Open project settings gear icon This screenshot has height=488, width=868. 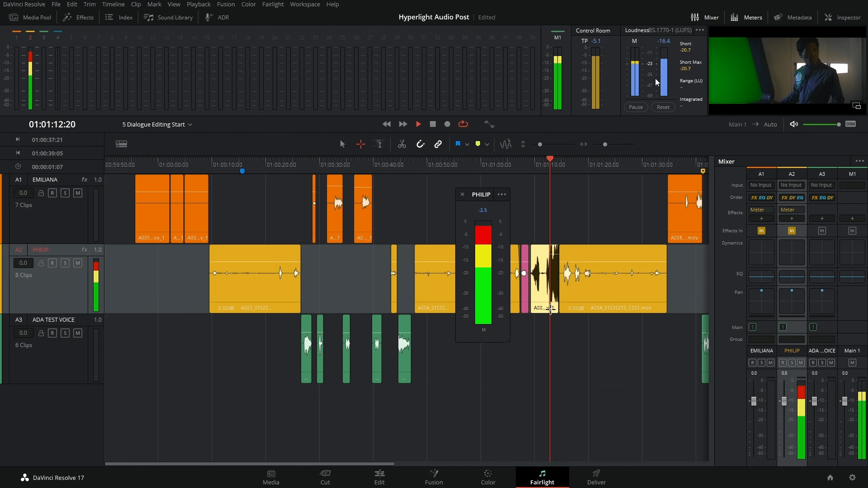click(852, 478)
